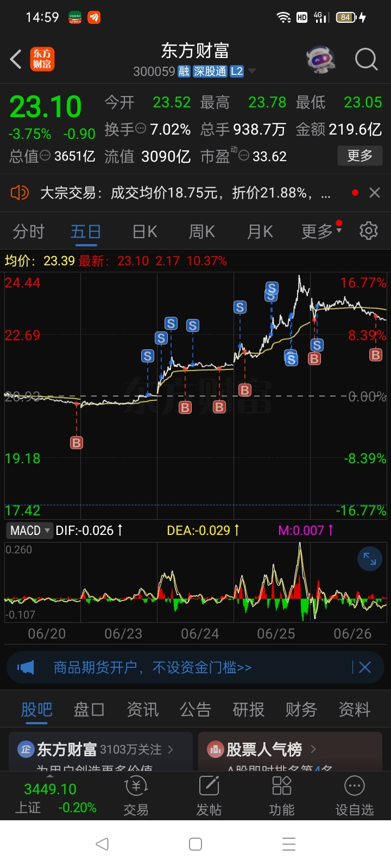
Task: Open the MACD indicator dropdown
Action: (29, 531)
